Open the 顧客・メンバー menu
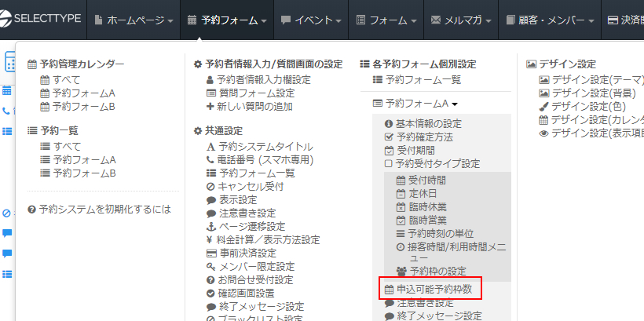This screenshot has height=321, width=644. (550, 20)
